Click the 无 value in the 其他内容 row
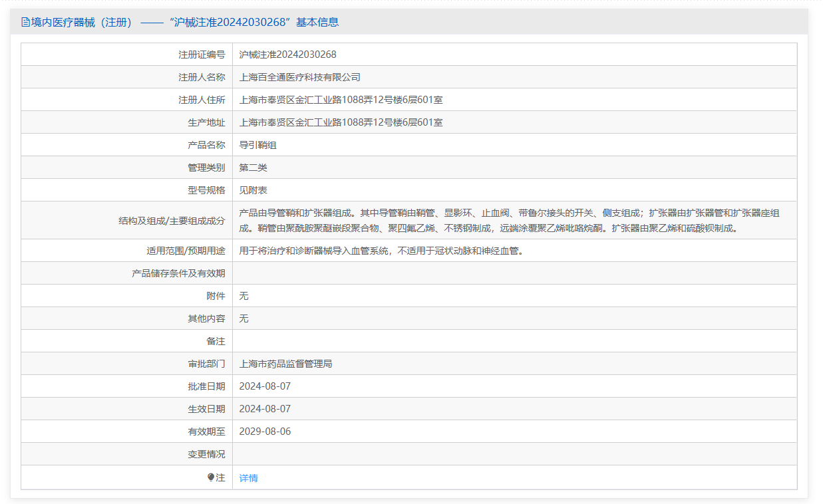The image size is (823, 504). pos(244,318)
